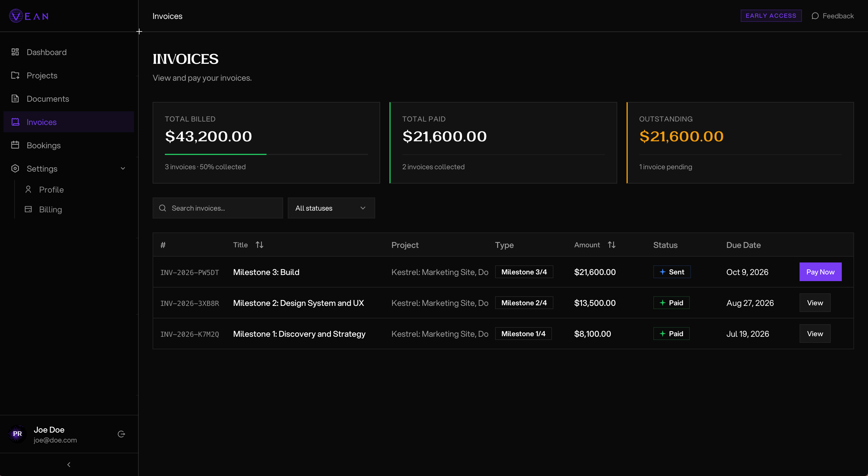Screen dimensions: 868x476
Task: Open Documents section
Action: 69,98
